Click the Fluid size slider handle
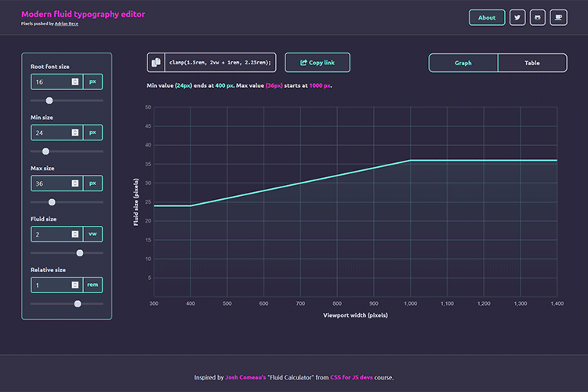 coord(80,252)
